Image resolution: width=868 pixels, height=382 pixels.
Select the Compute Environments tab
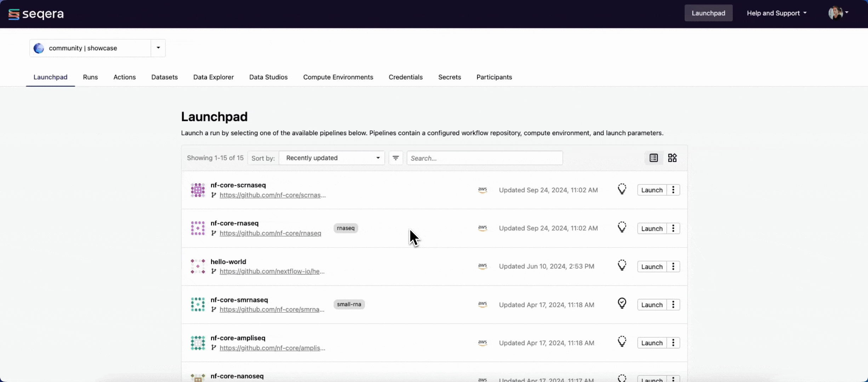tap(338, 77)
